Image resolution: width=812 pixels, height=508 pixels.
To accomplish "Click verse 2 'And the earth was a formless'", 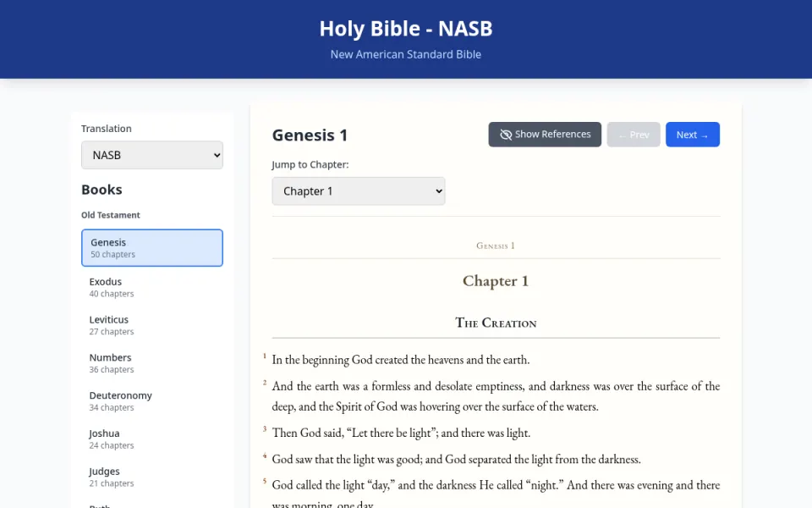I will point(496,396).
